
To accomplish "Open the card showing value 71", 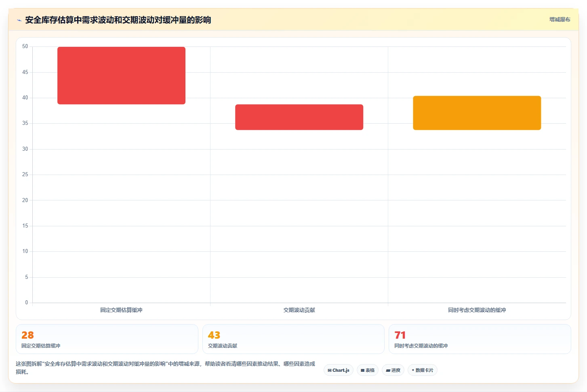I will pyautogui.click(x=480, y=339).
